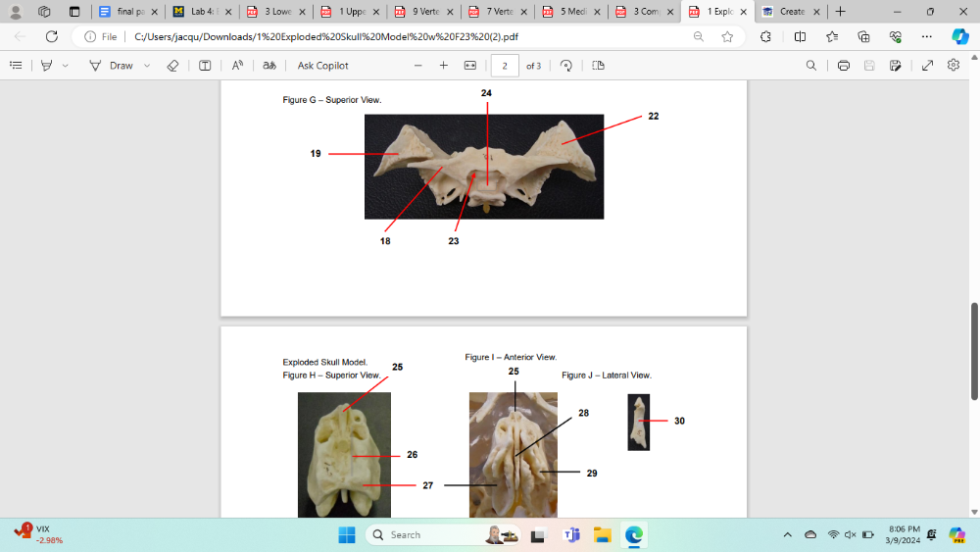Expand the Highlight tool color dropdown
This screenshot has height=552, width=980.
click(x=66, y=66)
